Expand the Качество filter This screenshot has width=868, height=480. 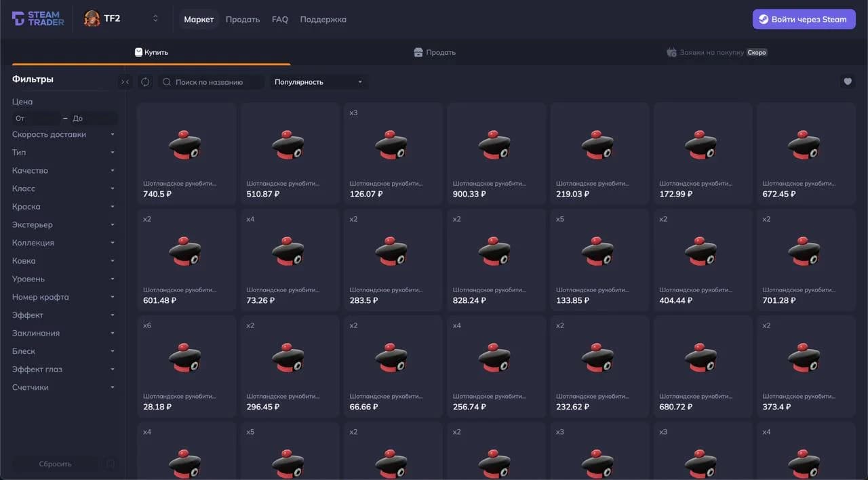coord(64,170)
